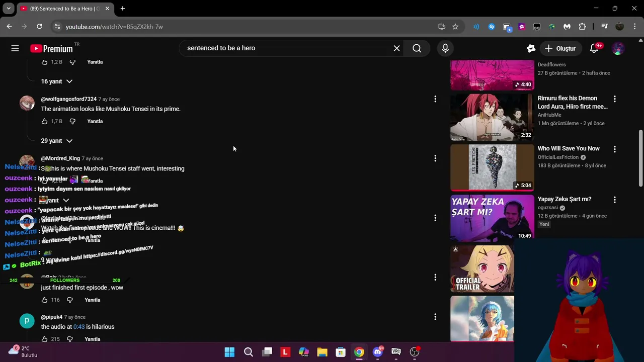Reply to 'just finished first episode' comment
This screenshot has height=362, width=644.
coord(92,300)
